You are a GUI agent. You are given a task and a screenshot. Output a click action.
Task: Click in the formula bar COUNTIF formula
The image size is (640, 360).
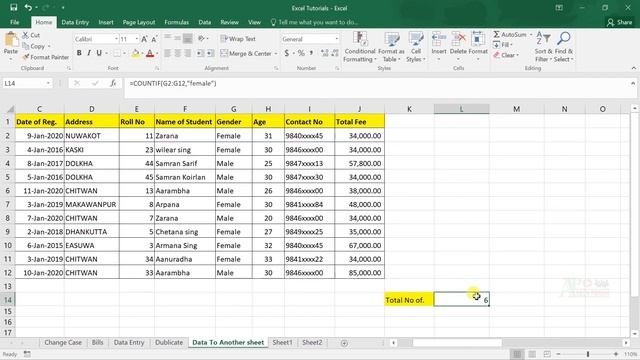point(173,83)
